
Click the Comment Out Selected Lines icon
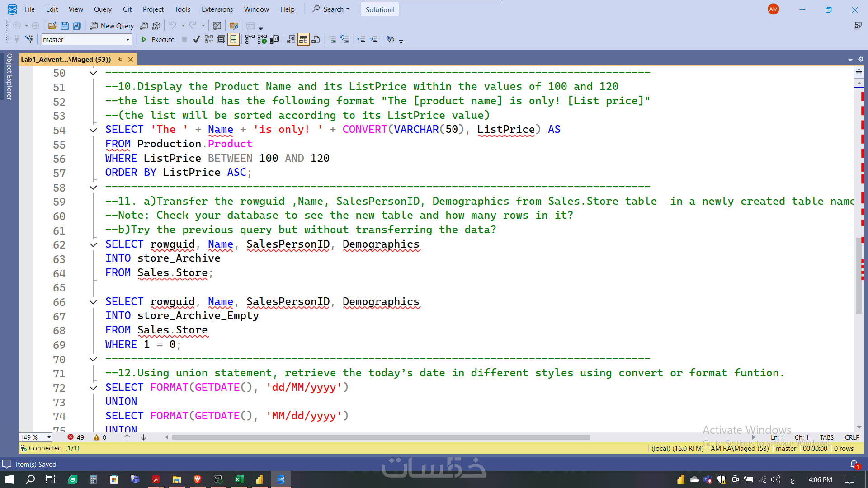coord(332,40)
